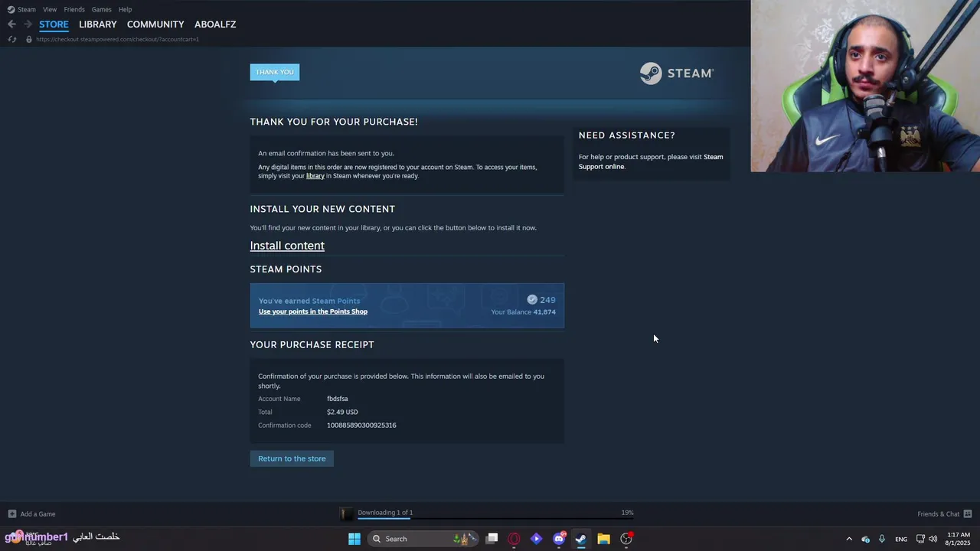Show hidden system tray icons
This screenshot has height=551, width=980.
click(x=848, y=539)
